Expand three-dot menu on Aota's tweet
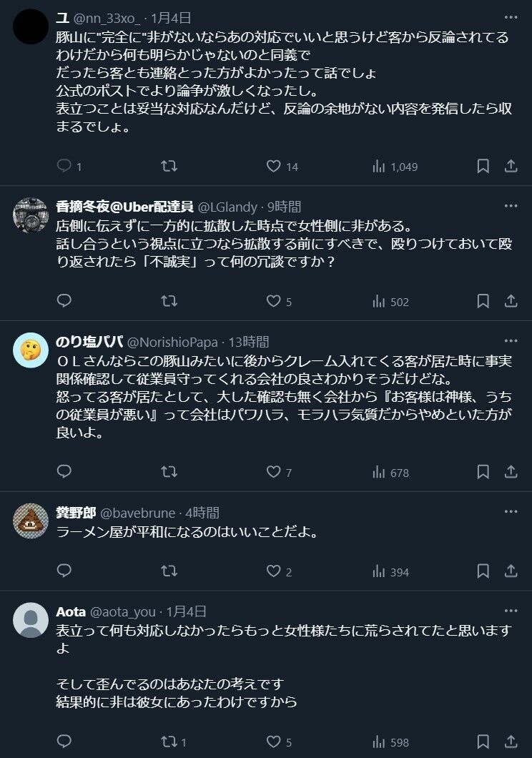Image resolution: width=532 pixels, height=758 pixels. (x=511, y=611)
